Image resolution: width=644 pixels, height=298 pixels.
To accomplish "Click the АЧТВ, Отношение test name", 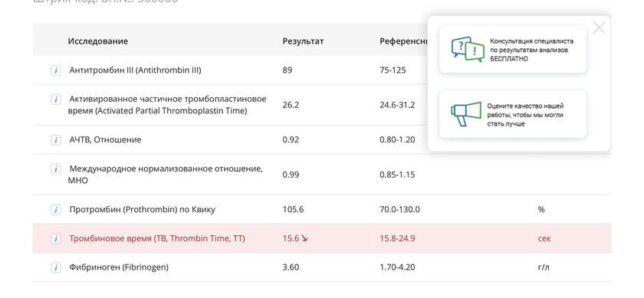I will (105, 140).
